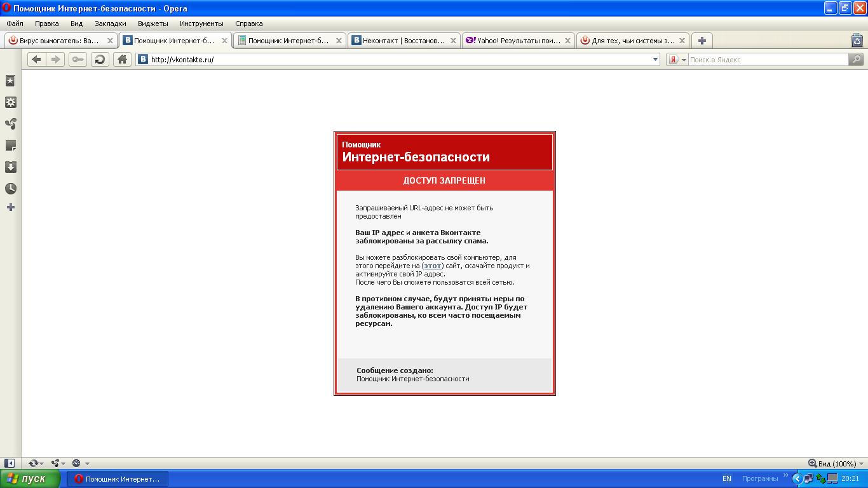The height and width of the screenshot is (488, 868).
Task: Reload the current page
Action: coord(100,59)
